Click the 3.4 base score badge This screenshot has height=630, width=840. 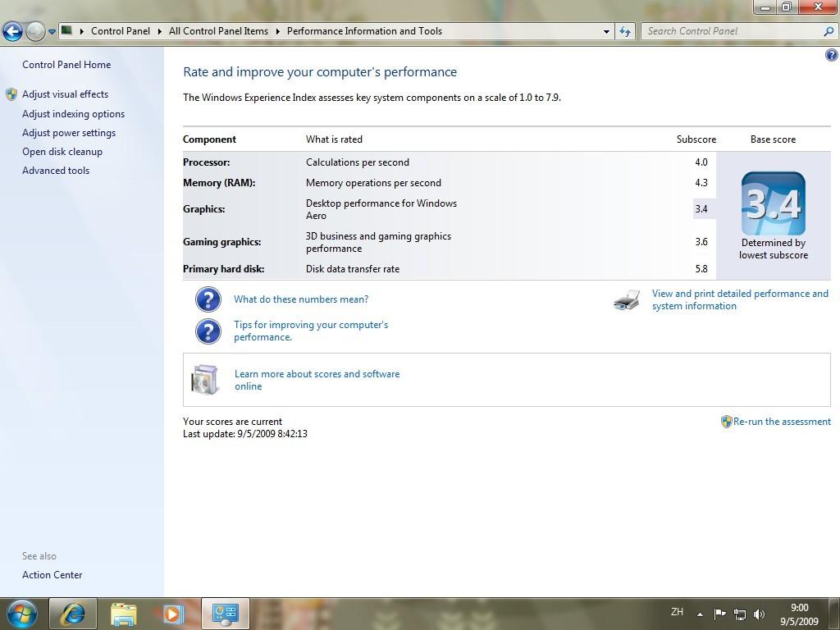pyautogui.click(x=774, y=203)
